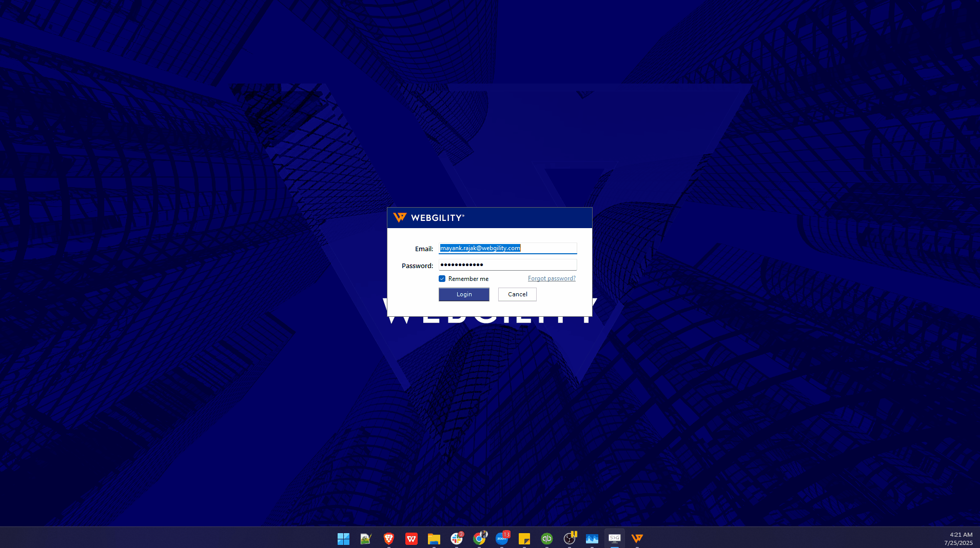Image resolution: width=980 pixels, height=548 pixels.
Task: Open QuickBooks from the taskbar
Action: [547, 539]
